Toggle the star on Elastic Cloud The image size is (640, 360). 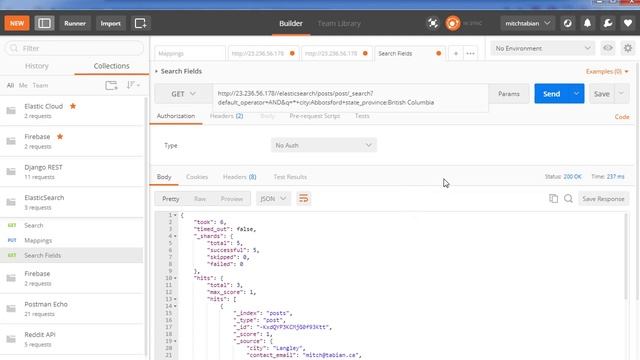[73, 106]
